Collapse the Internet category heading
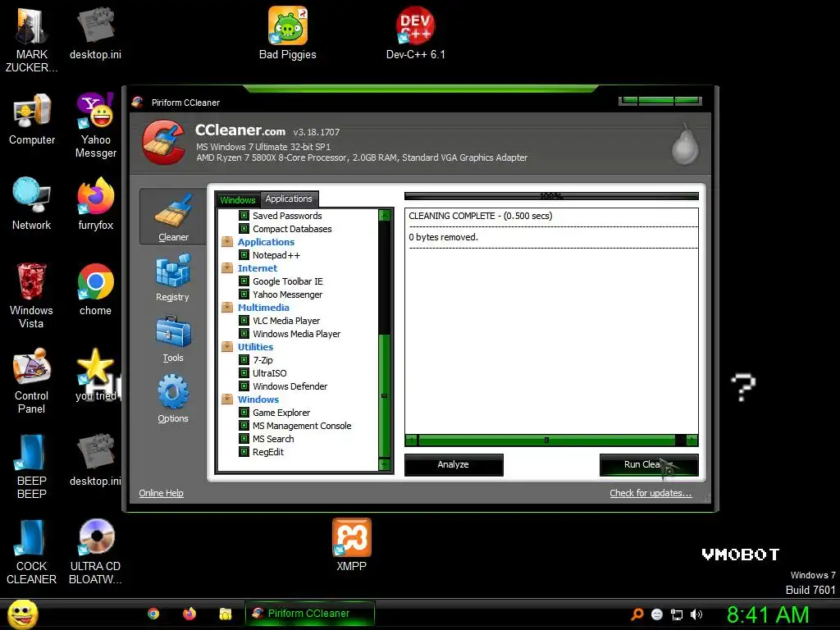The width and height of the screenshot is (840, 630). (257, 268)
